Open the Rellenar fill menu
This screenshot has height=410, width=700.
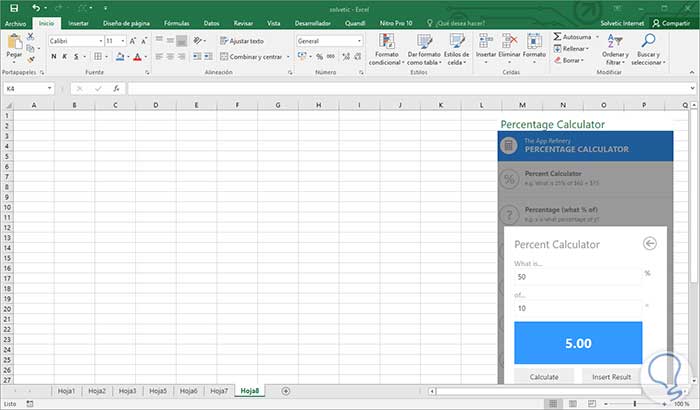[x=571, y=48]
